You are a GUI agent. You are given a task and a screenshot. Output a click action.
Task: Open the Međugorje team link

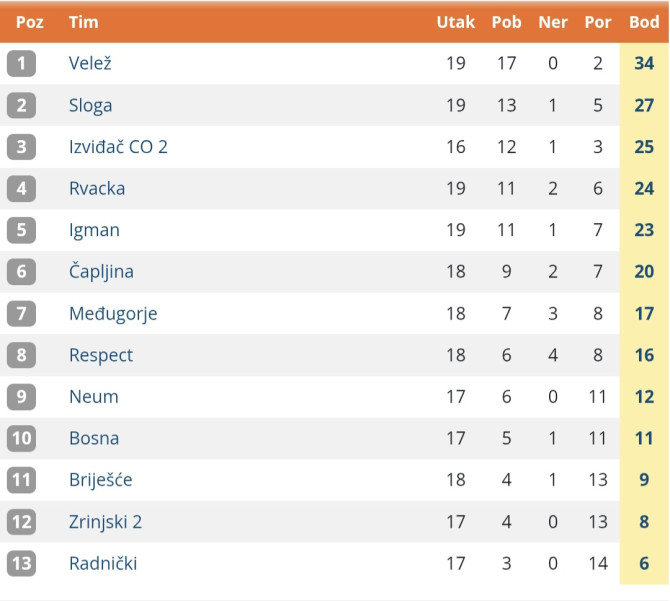[113, 313]
